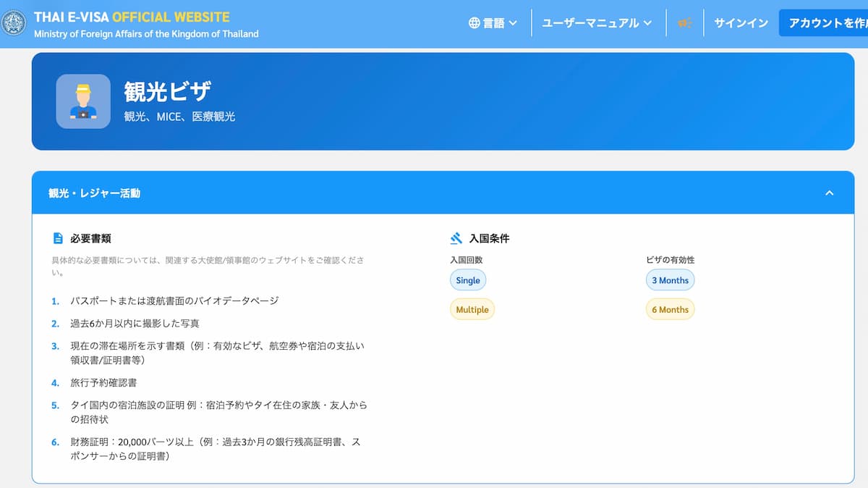Open the 言語 language dropdown

[x=493, y=23]
